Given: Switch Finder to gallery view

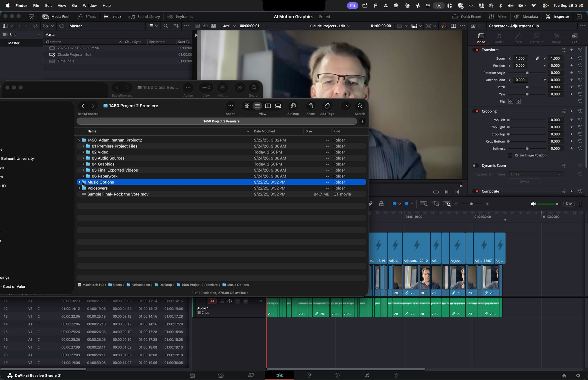Looking at the screenshot, I should [x=278, y=106].
